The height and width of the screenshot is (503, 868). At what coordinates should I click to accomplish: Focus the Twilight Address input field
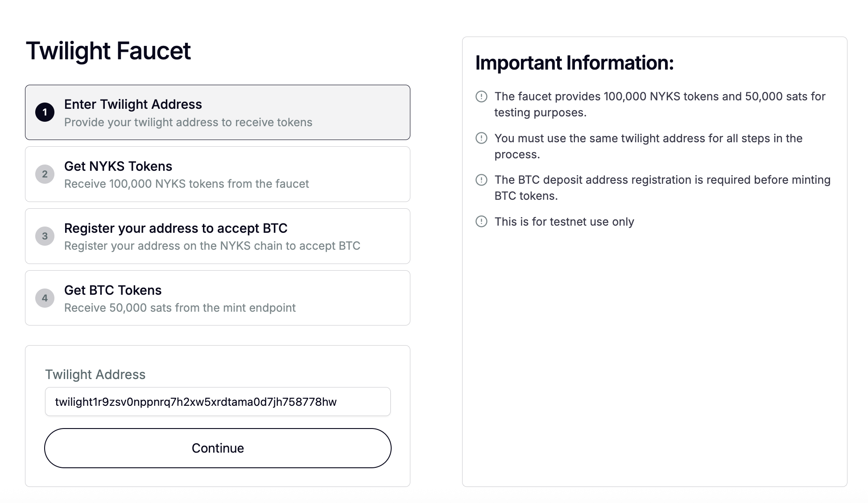click(x=218, y=402)
